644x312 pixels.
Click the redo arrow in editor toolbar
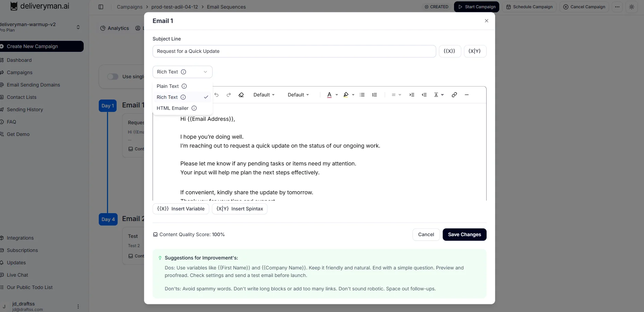229,95
